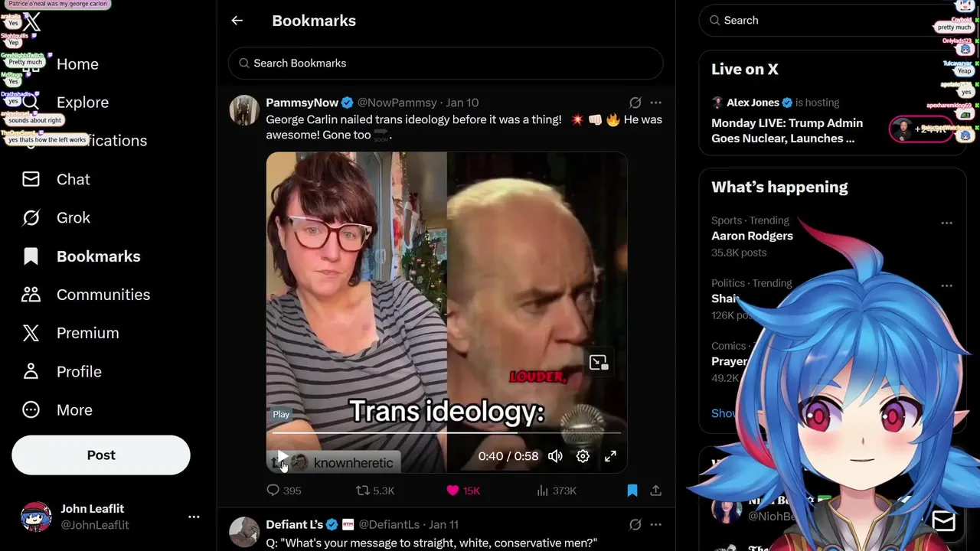
Task: Seek on the video progress bar
Action: (446, 433)
